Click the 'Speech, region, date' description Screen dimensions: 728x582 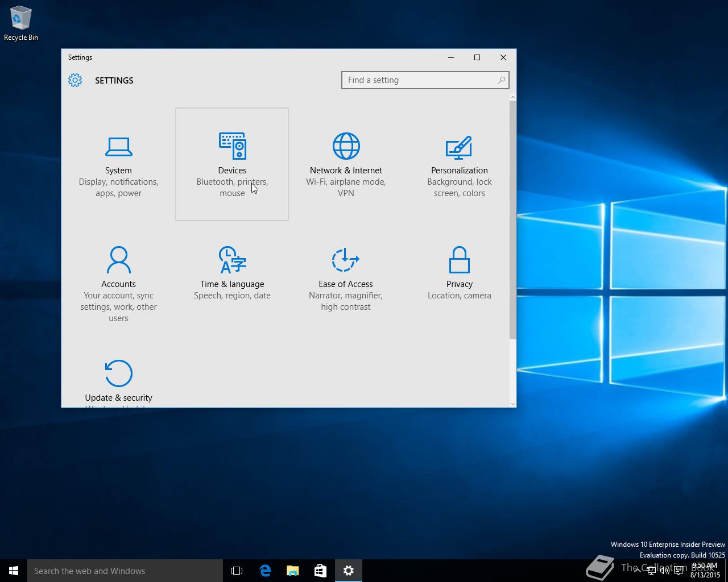(x=232, y=296)
